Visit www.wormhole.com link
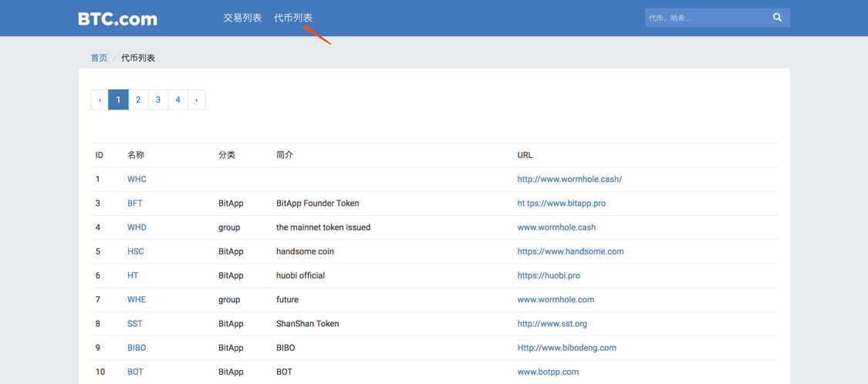The image size is (868, 384). coord(556,299)
